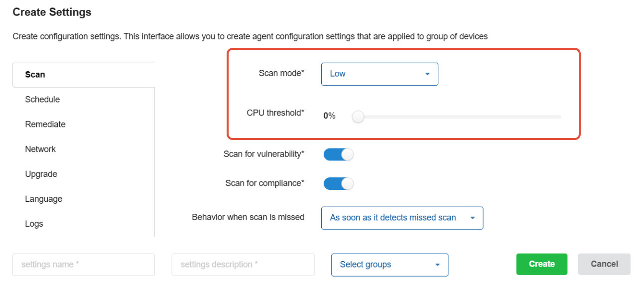Viewport: 644px width, 285px height.
Task: Select the Logs tab
Action: point(34,224)
